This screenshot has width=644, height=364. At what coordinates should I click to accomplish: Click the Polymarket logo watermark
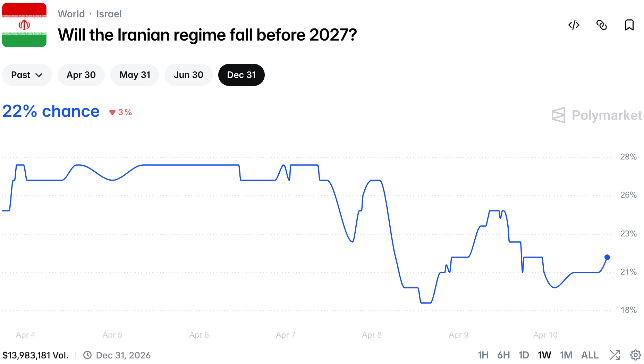pos(596,115)
